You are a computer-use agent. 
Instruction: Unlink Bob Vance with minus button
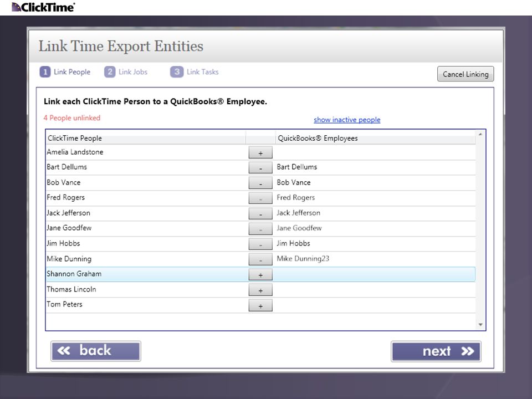coord(260,183)
